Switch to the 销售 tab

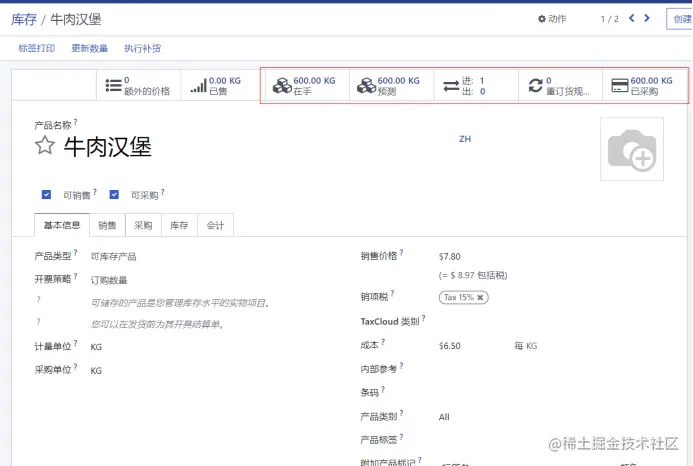(107, 225)
